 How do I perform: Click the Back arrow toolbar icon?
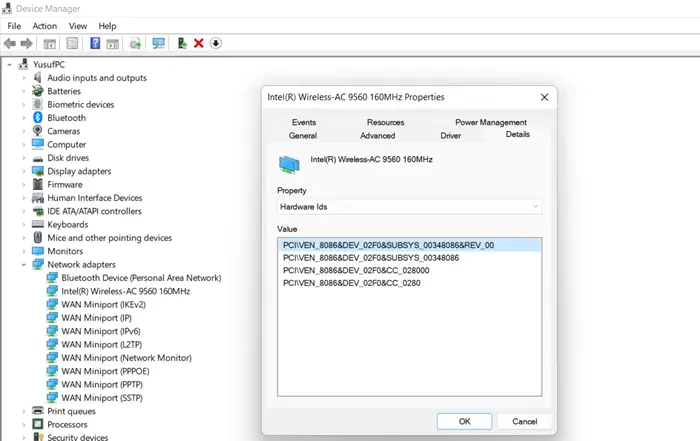point(10,43)
